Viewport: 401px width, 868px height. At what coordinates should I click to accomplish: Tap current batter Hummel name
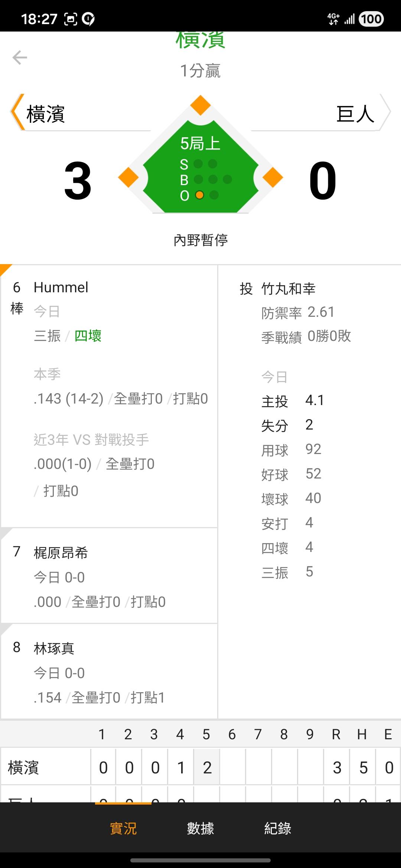pos(61,287)
